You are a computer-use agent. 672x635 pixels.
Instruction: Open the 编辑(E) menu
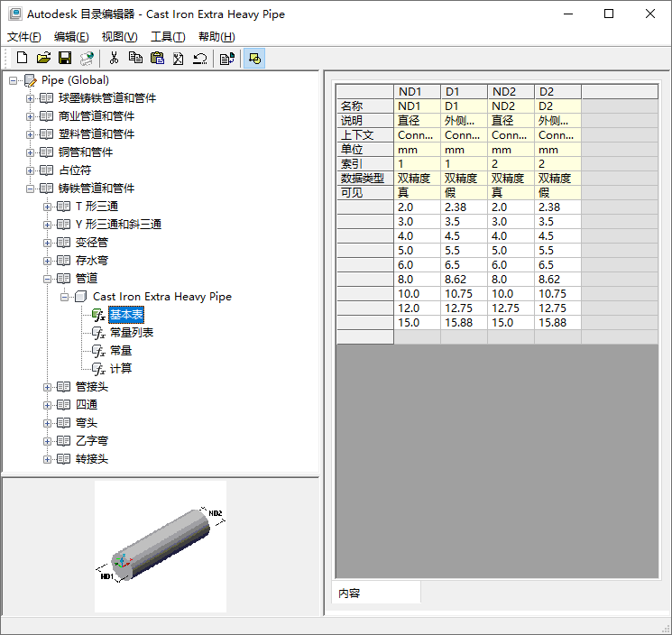coord(71,37)
